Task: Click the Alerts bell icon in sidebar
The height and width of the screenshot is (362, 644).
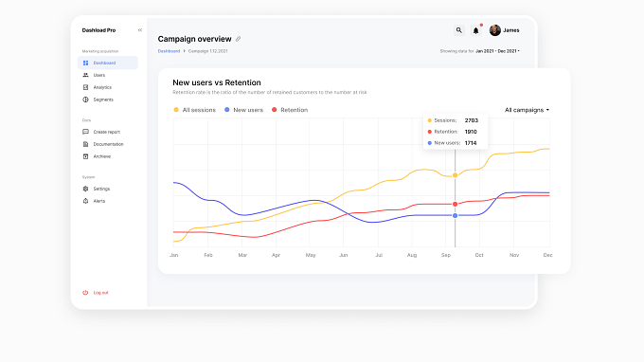Action: (85, 201)
